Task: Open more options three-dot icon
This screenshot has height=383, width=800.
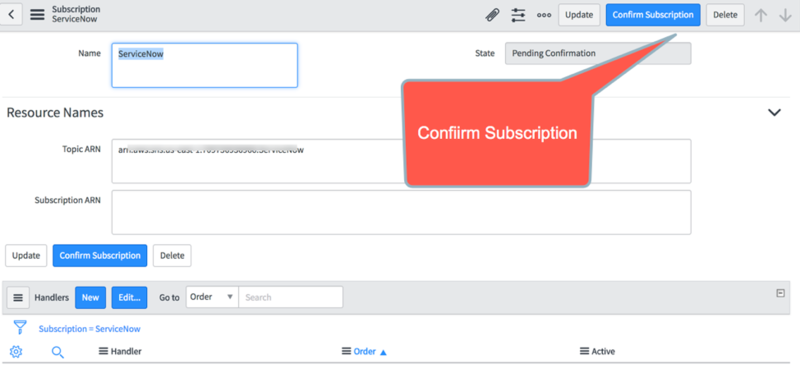Action: [x=544, y=15]
